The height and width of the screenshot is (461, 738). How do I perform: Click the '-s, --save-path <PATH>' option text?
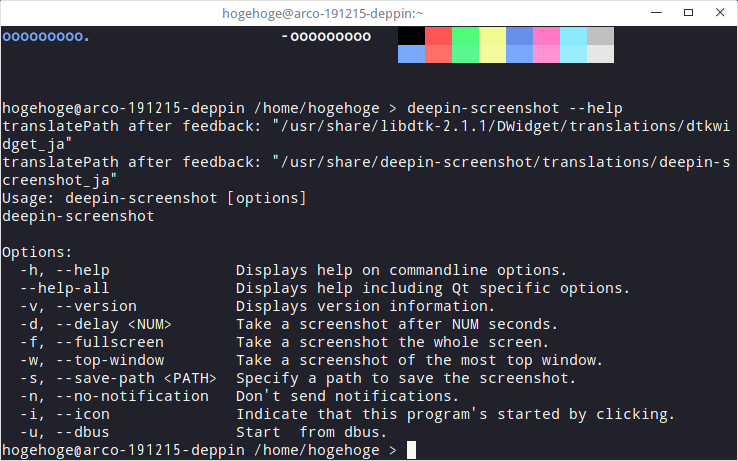click(x=119, y=379)
